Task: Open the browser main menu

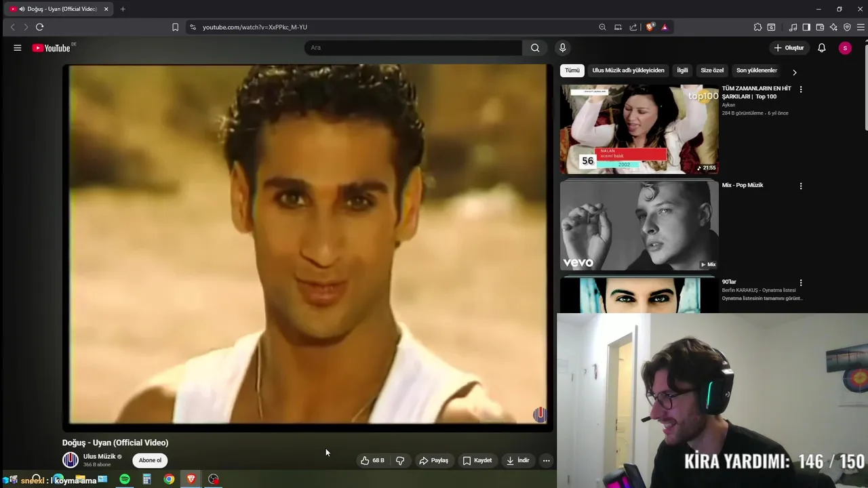Action: (861, 27)
